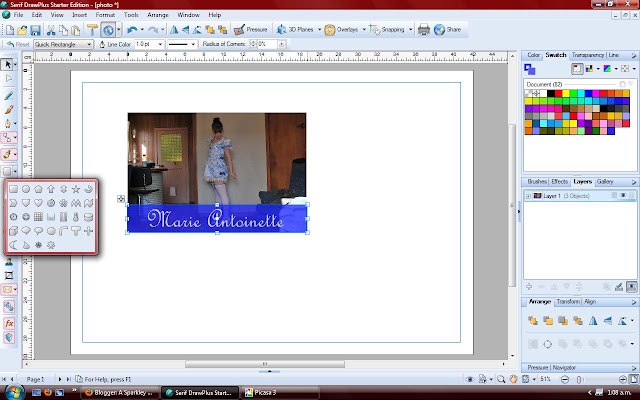
Task: Select the filter effects fx tool
Action: click(9, 323)
